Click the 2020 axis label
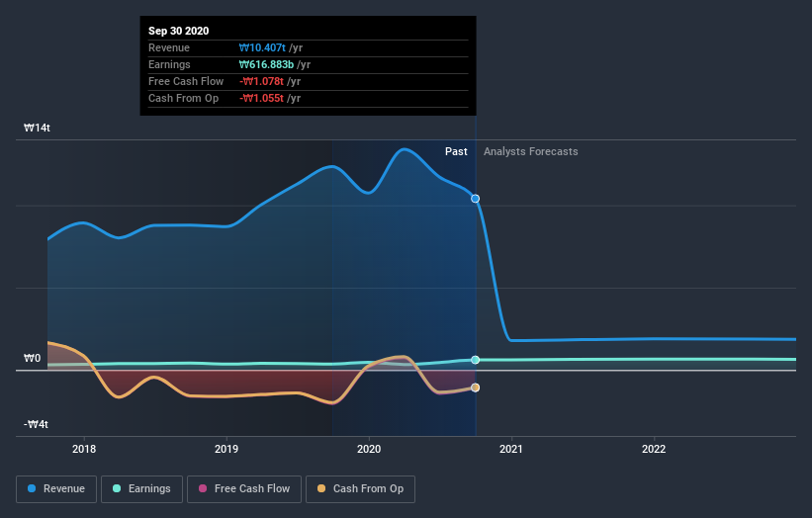 [369, 449]
